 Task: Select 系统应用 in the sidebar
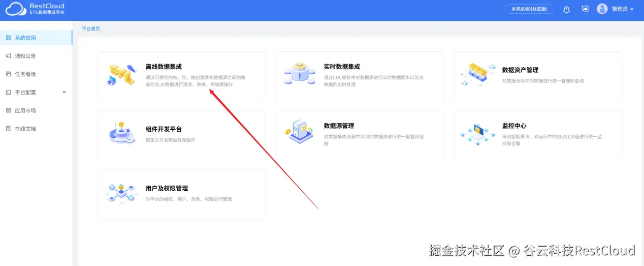click(36, 38)
